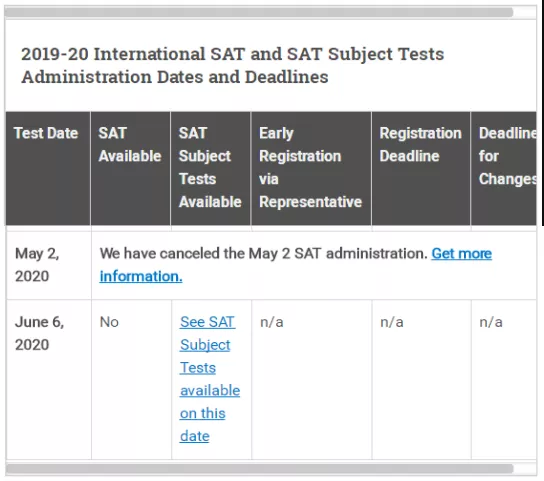The image size is (544, 481).
Task: Click the table title heading text
Action: tap(232, 65)
